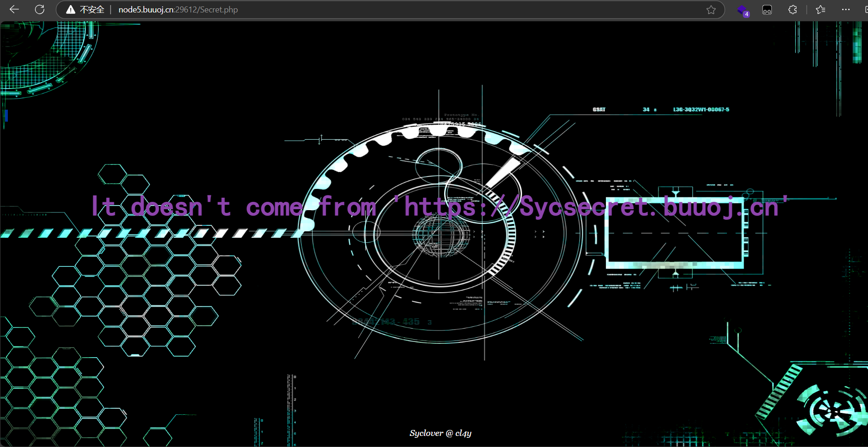
Task: Open Settings and more ellipsis menu
Action: coord(846,10)
